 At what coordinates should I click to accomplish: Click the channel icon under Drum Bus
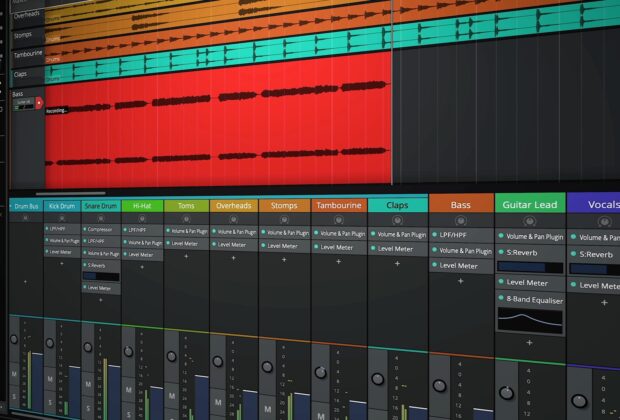(x=26, y=218)
